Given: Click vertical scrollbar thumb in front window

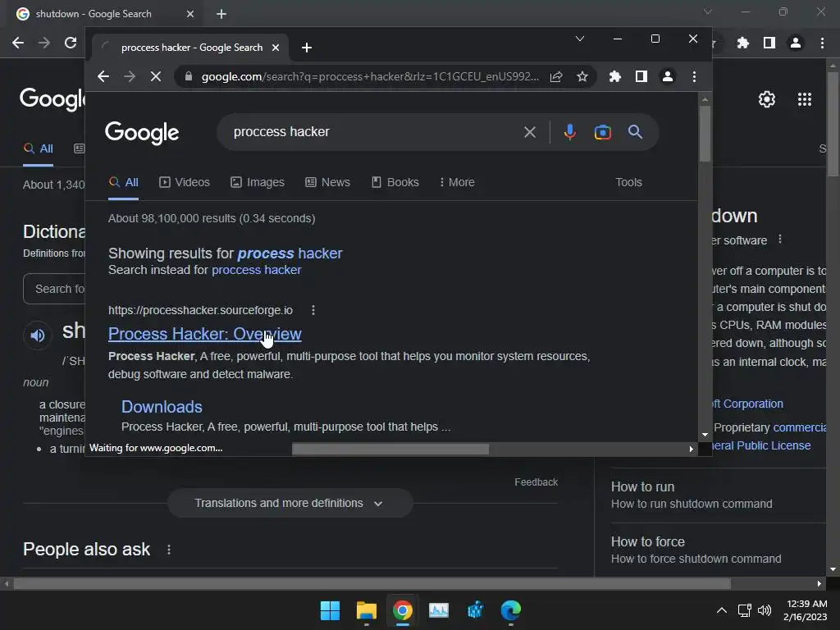Looking at the screenshot, I should point(705,134).
